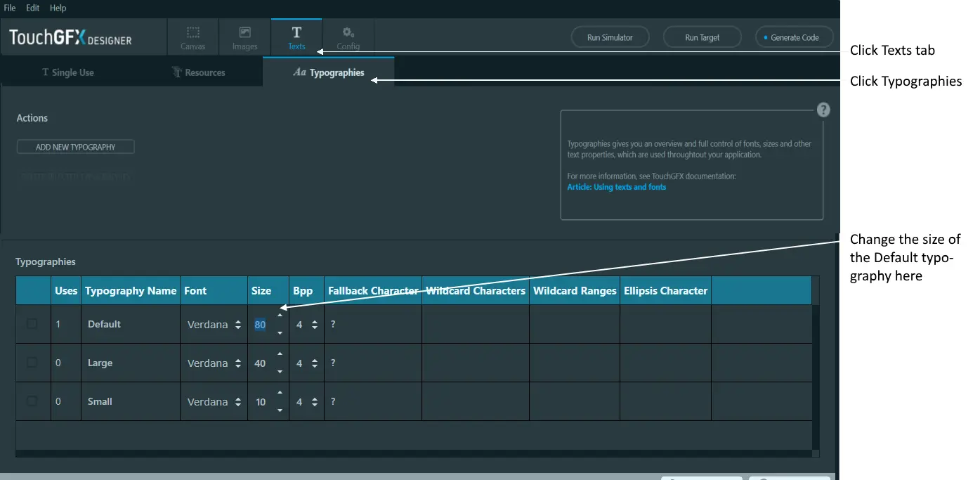
Task: Click the 'Fallback Character' column header
Action: click(373, 290)
